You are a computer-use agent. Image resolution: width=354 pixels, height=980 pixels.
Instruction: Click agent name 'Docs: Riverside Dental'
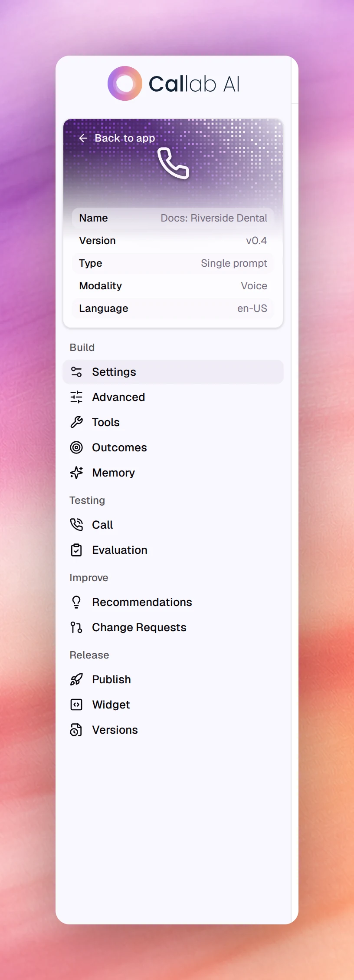(x=214, y=218)
